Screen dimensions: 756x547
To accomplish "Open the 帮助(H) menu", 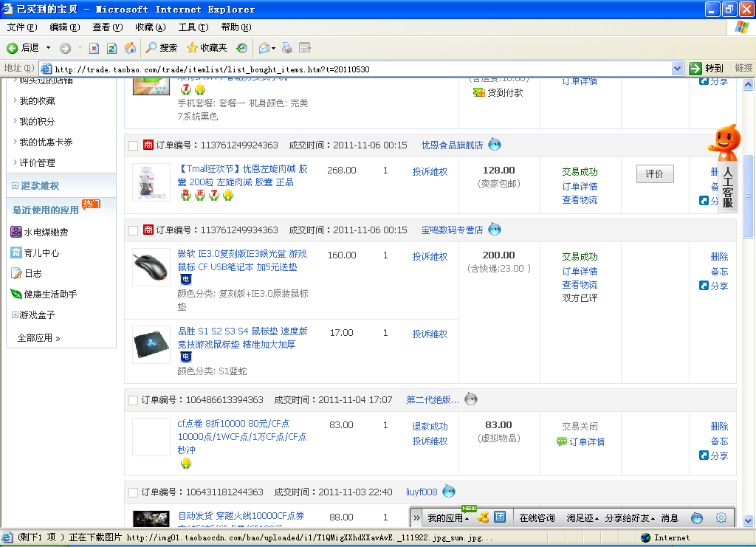I will [x=236, y=27].
